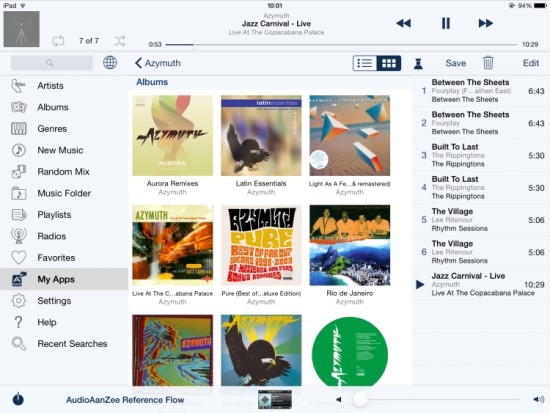Open the green vinyl Azymuth album cover
550x413 pixels.
click(x=350, y=351)
